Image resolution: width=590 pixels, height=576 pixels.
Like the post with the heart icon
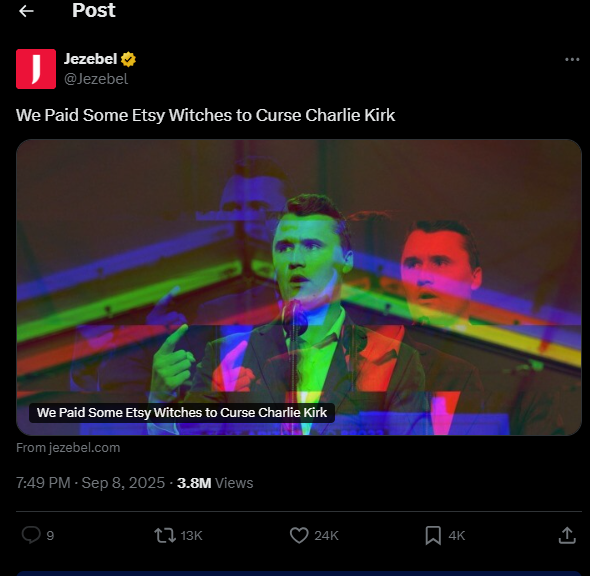[299, 535]
